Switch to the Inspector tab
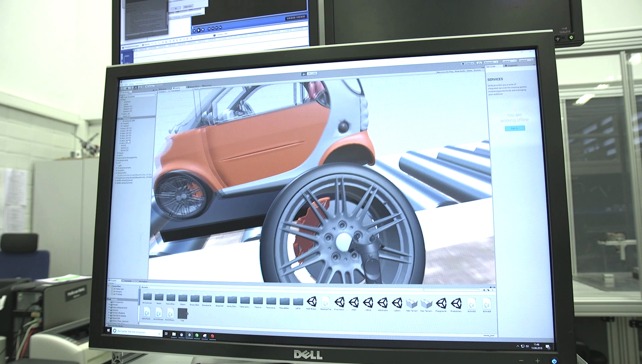The height and width of the screenshot is (364, 642). coord(512,66)
